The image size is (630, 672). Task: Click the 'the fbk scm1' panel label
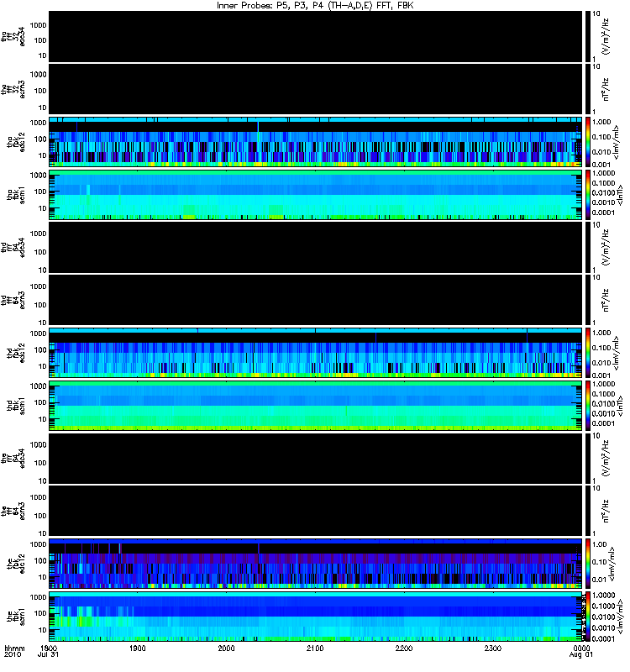point(16,617)
